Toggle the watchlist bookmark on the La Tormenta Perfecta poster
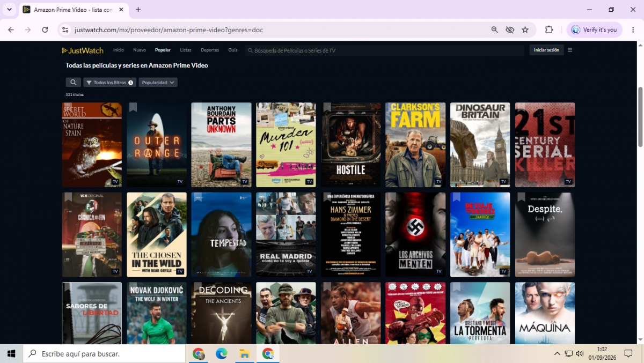This screenshot has height=363, width=644. 457,287
